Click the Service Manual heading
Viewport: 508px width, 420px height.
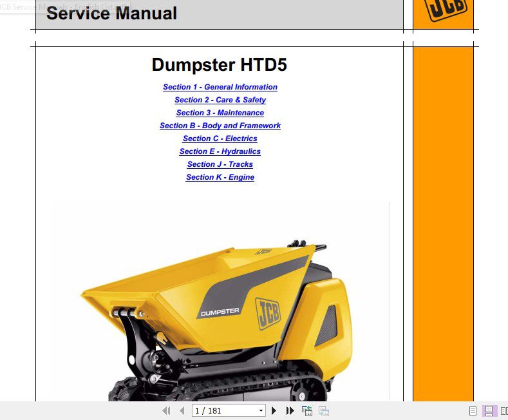click(112, 14)
